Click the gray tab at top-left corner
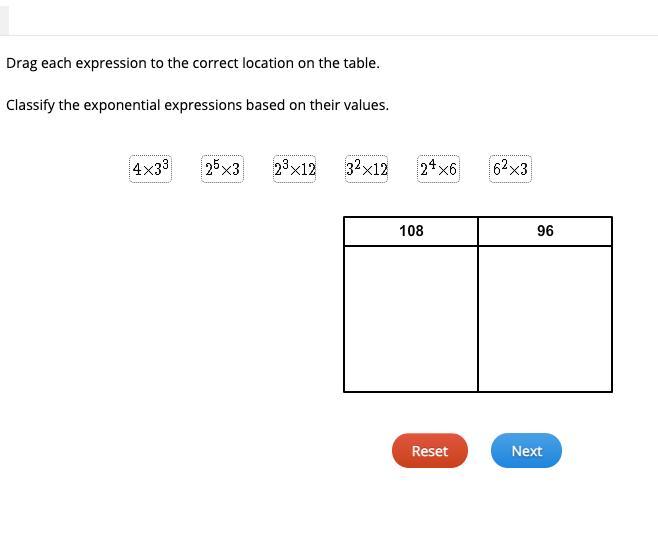 point(4,17)
